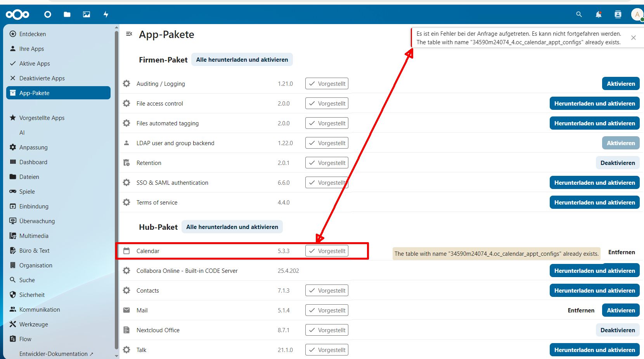Remove the Mail app

coord(581,310)
